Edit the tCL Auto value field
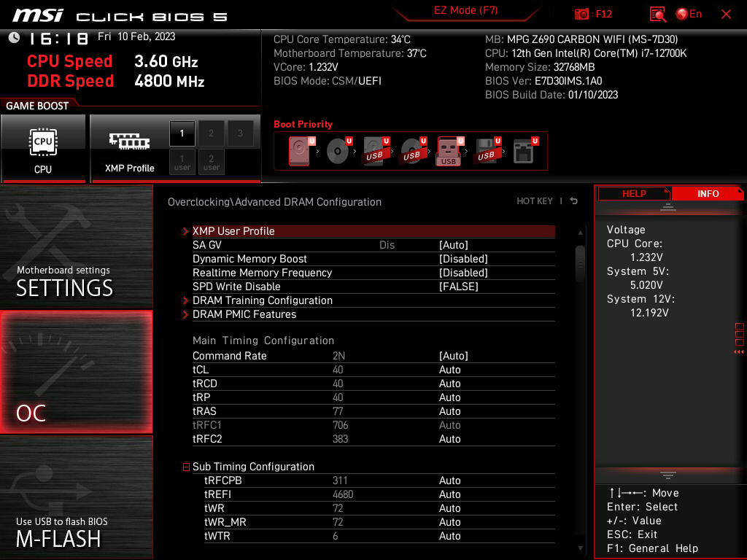The image size is (747, 560). [x=449, y=370]
